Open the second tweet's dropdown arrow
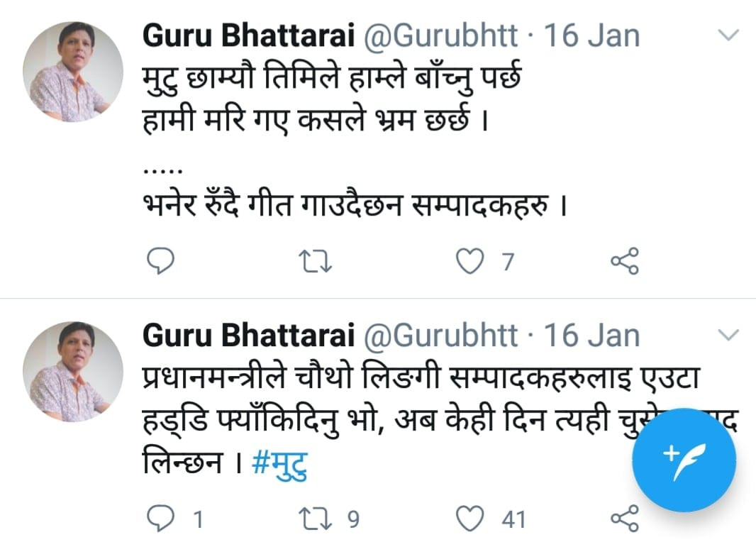 [728, 334]
